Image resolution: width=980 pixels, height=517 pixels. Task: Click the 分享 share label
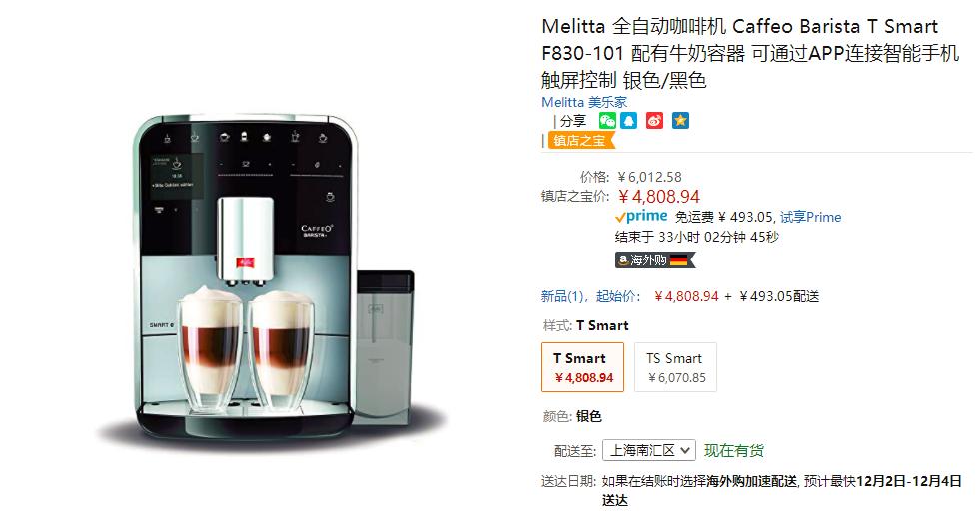[x=573, y=121]
